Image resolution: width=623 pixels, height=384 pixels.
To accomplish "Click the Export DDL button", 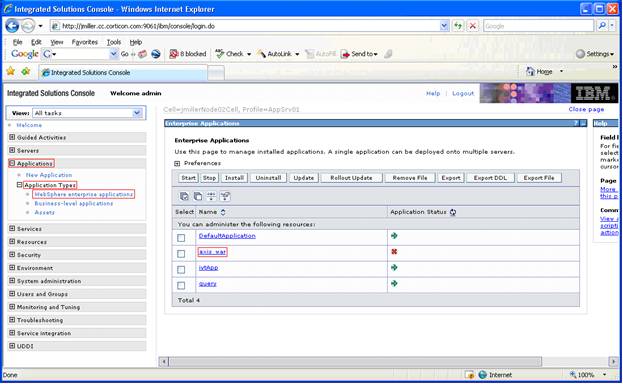I will 490,178.
